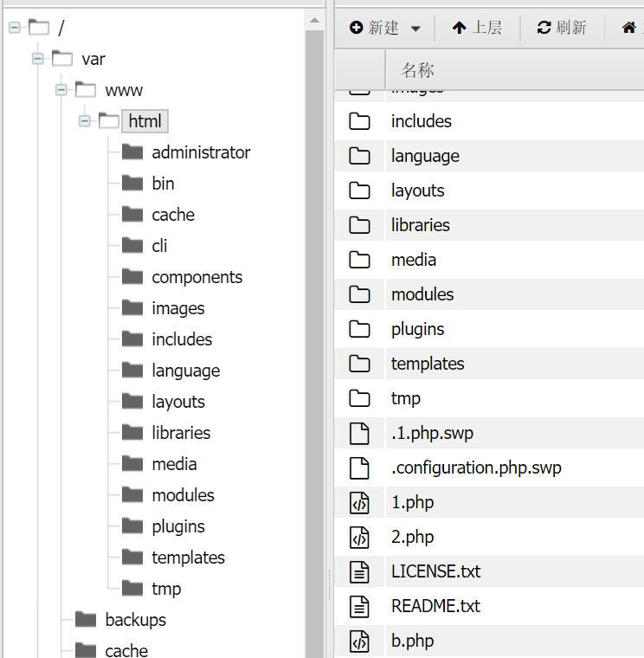Select tmp folder in the tree

click(x=166, y=590)
